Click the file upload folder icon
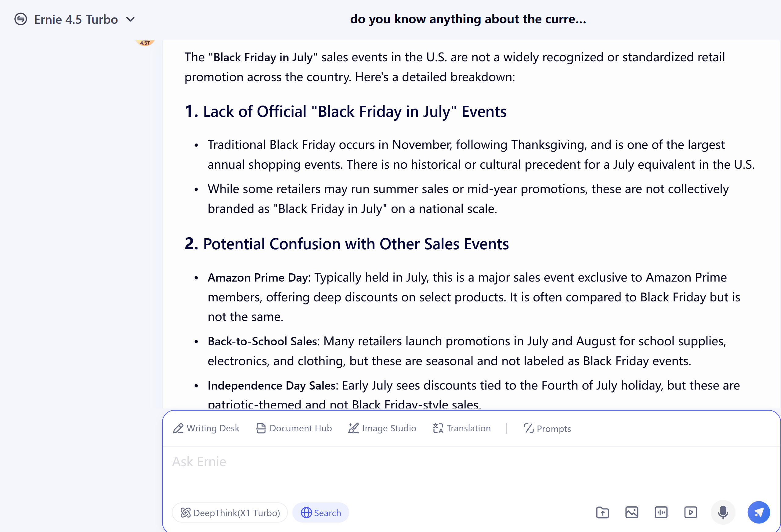 (602, 512)
